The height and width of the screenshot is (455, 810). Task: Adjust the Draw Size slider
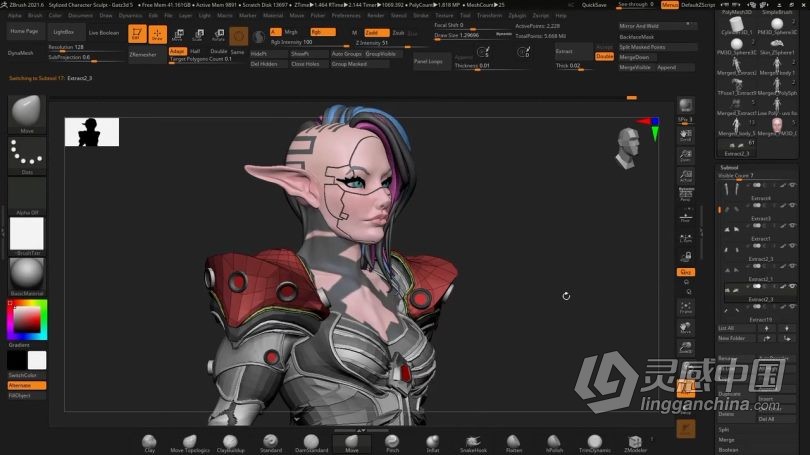point(474,36)
